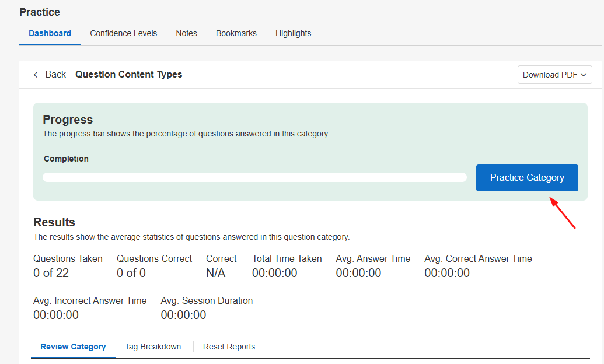Click the red arrow annotation
604x364 pixels.
click(x=563, y=213)
